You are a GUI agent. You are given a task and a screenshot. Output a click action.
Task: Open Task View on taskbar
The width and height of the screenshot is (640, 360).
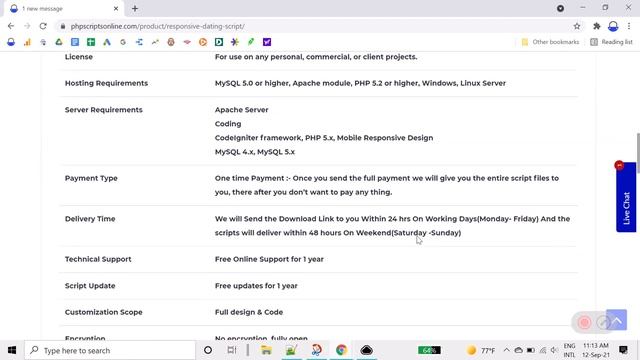[x=231, y=350]
